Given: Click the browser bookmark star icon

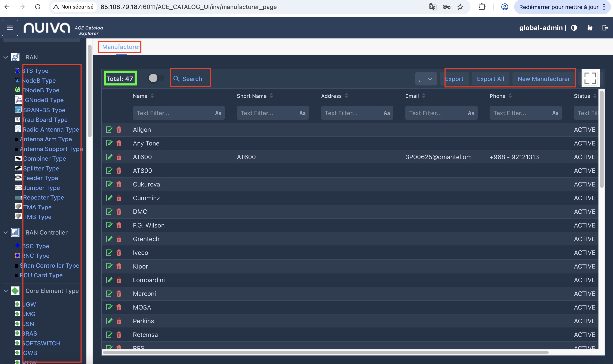Looking at the screenshot, I should click(460, 7).
